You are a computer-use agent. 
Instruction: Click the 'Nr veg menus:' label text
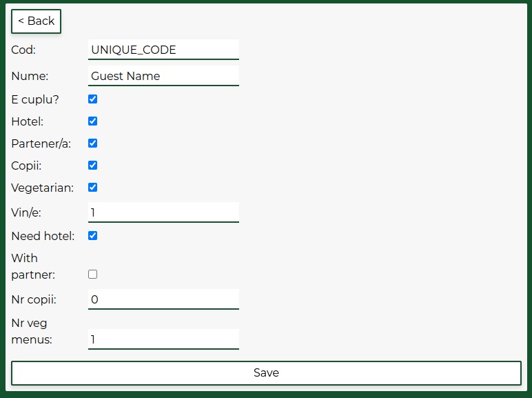32,331
